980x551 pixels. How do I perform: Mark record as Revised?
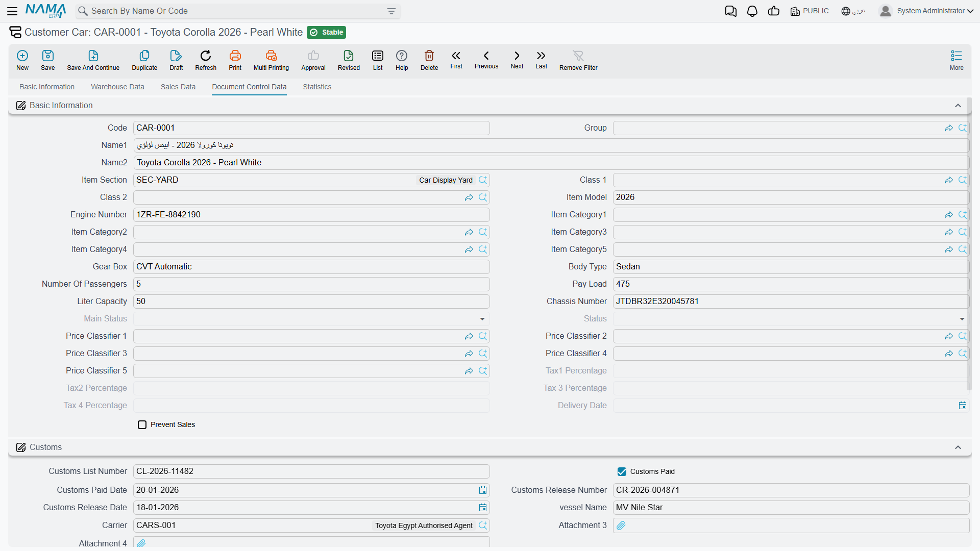point(349,60)
